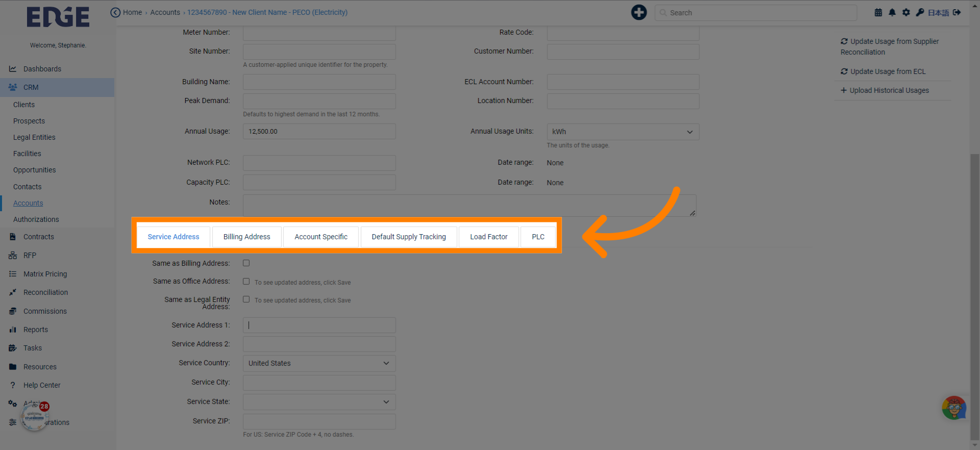Click the welcome badge with 28 notifications
Screen dimensions: 980x450
point(34,416)
